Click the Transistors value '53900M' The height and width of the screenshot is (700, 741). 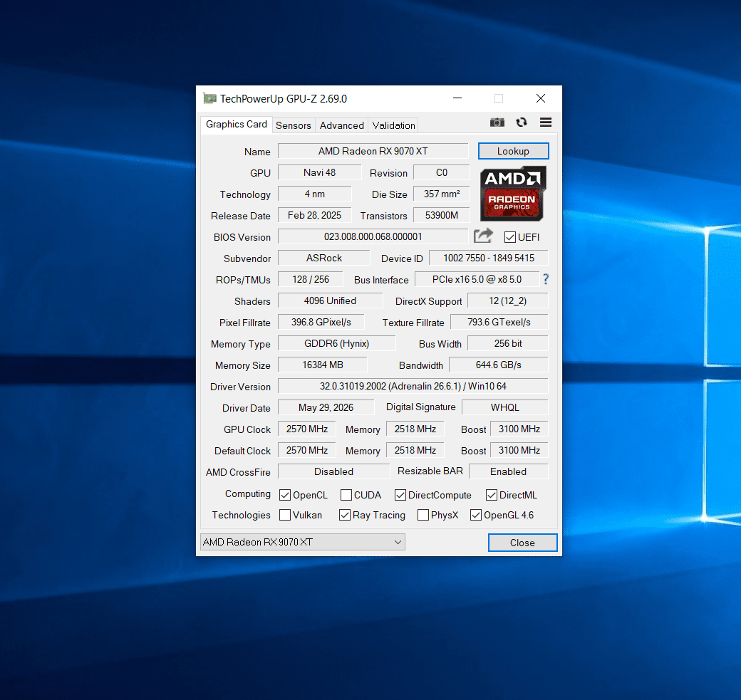pyautogui.click(x=441, y=215)
